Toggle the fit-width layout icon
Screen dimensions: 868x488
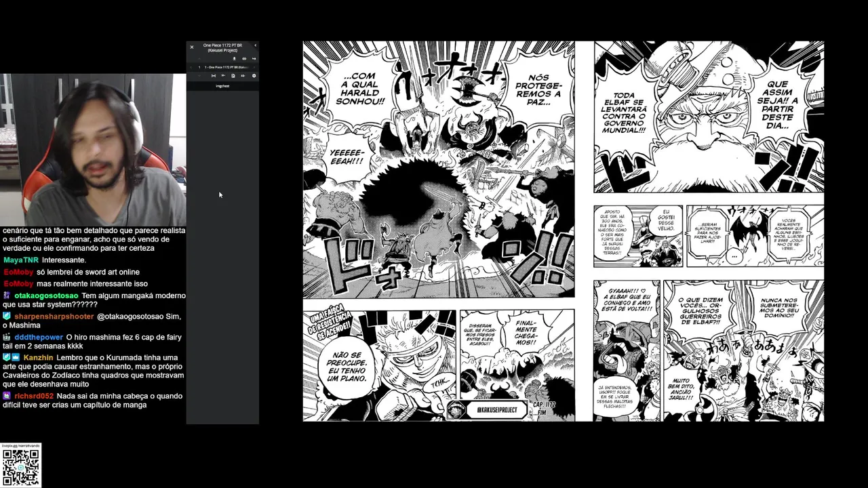point(214,76)
